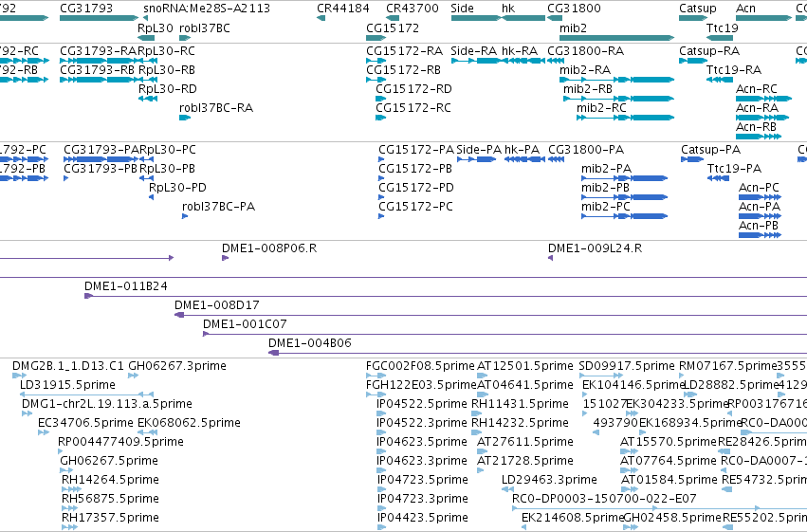Click the robl37BC gene label
This screenshot has height=532, width=807.
[x=204, y=28]
